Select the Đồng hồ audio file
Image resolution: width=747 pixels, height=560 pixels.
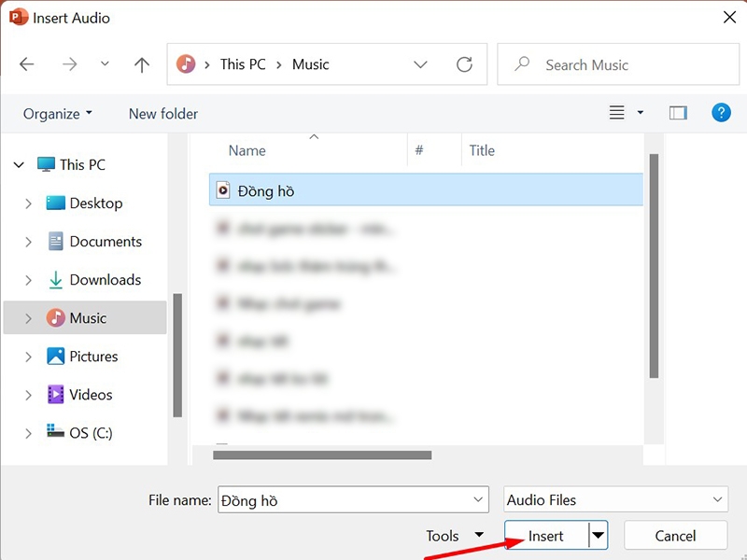tap(426, 190)
